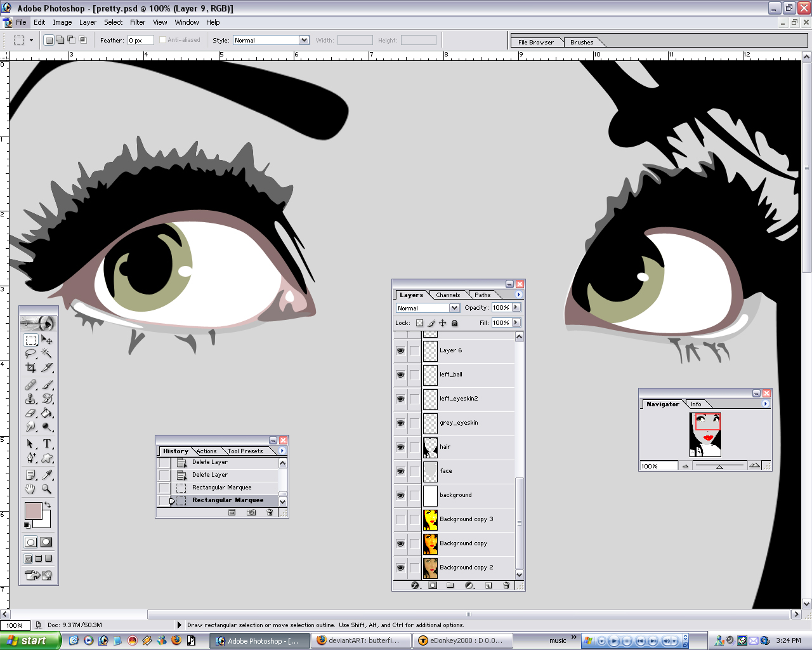Viewport: 812px width, 650px height.
Task: Hide the Layer 6 layer
Action: pyautogui.click(x=400, y=350)
